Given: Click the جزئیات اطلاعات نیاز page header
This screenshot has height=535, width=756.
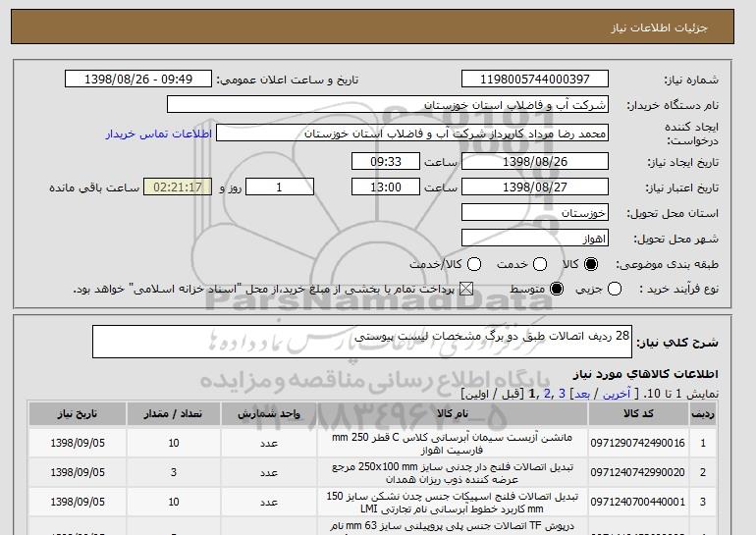Looking at the screenshot, I should (659, 27).
